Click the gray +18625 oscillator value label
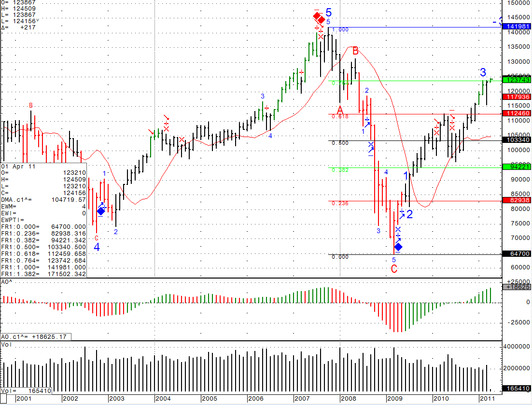The height and width of the screenshot is (405, 532). point(517,287)
